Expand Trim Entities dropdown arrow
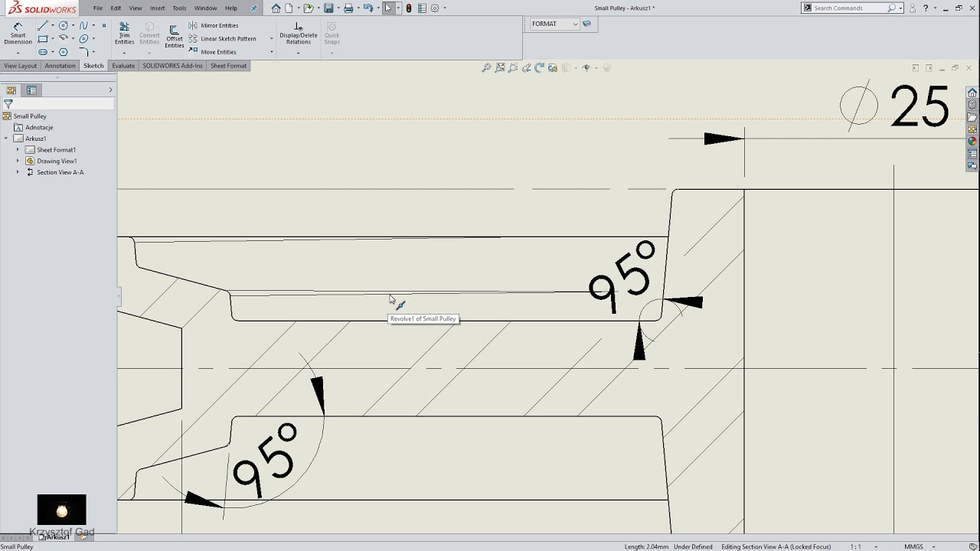This screenshot has height=551, width=980. pyautogui.click(x=124, y=53)
